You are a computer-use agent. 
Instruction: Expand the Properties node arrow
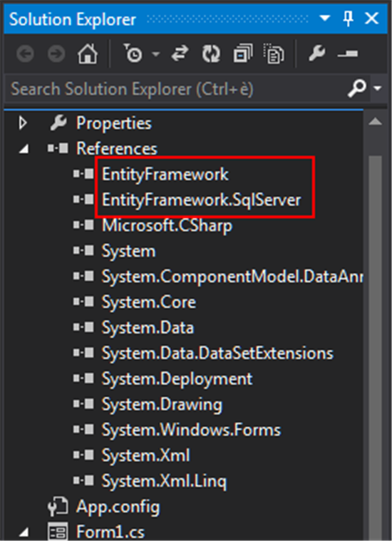click(23, 123)
